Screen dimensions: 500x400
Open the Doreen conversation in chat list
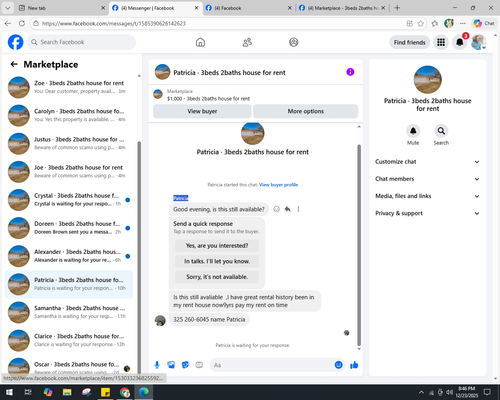coord(69,228)
